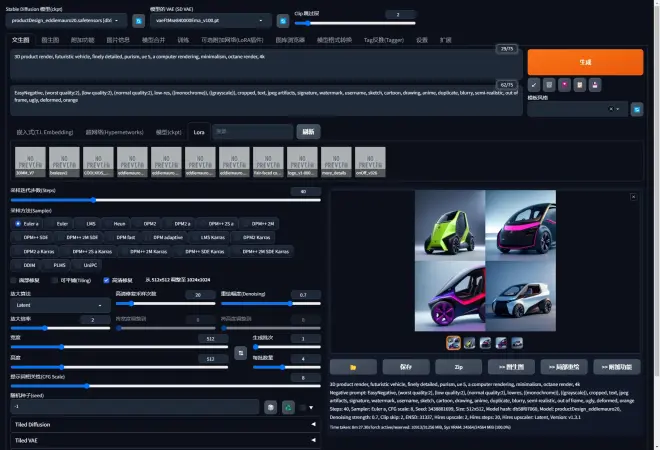
Task: Select the 3DMM_V7 Lora card
Action: point(30,162)
